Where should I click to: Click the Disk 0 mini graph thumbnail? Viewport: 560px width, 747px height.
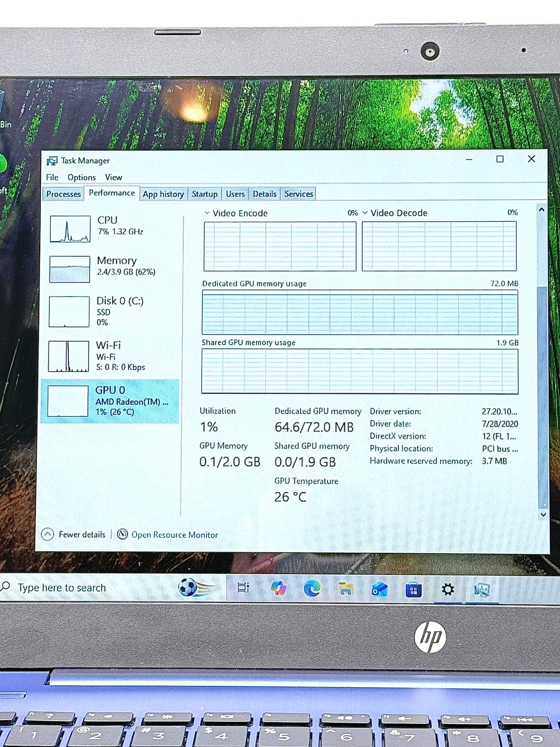[69, 311]
